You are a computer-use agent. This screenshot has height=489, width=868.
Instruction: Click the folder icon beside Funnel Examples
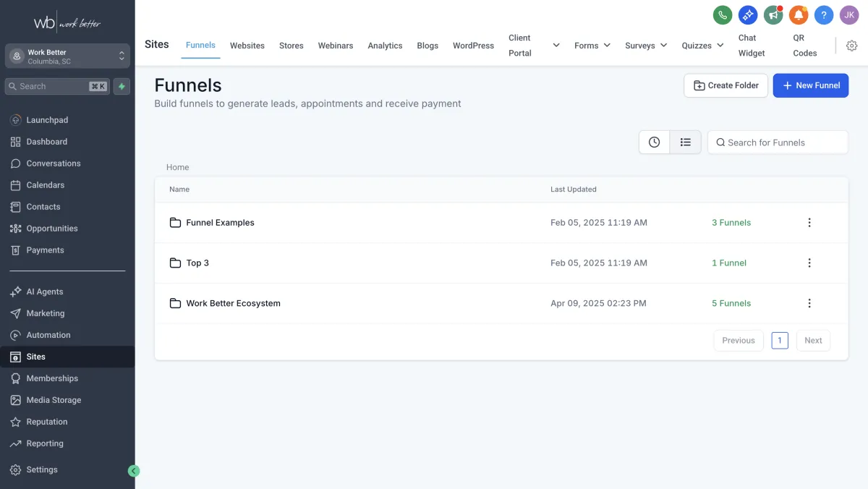point(175,223)
